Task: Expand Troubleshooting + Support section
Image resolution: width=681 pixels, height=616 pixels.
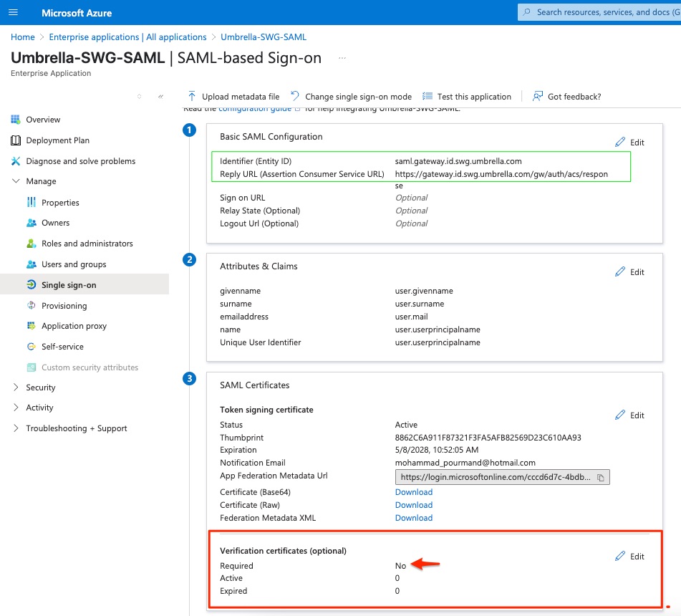Action: pos(16,428)
